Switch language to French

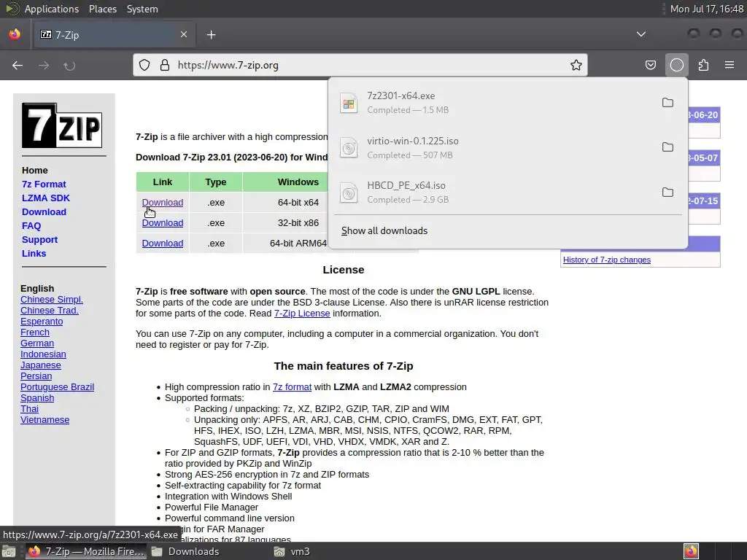pos(35,332)
